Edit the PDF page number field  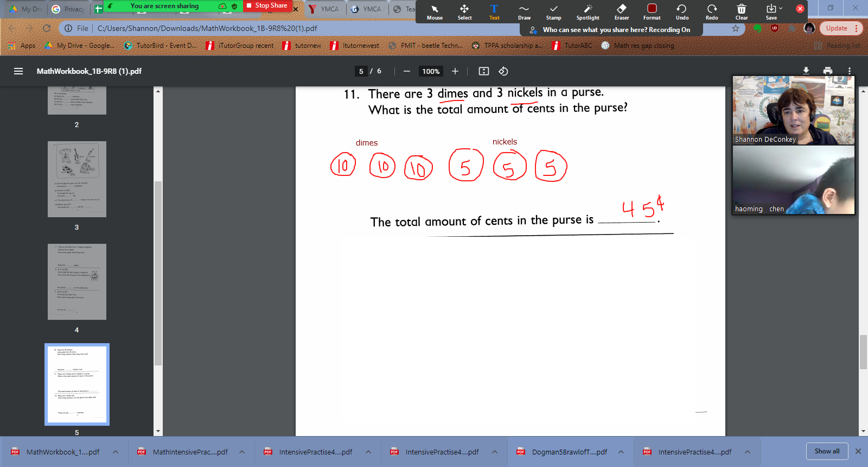coord(361,71)
